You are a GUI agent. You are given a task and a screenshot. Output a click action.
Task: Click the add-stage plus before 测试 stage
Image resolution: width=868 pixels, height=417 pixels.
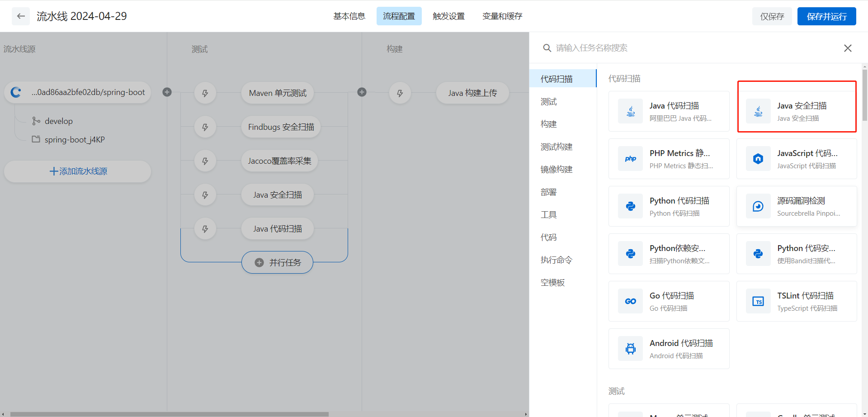[167, 92]
